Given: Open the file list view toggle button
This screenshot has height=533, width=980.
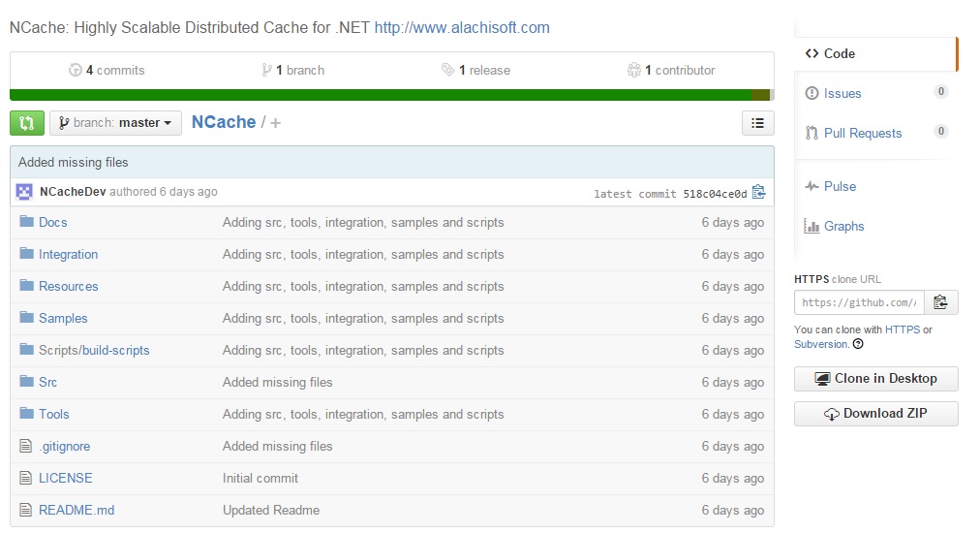Looking at the screenshot, I should [x=757, y=123].
